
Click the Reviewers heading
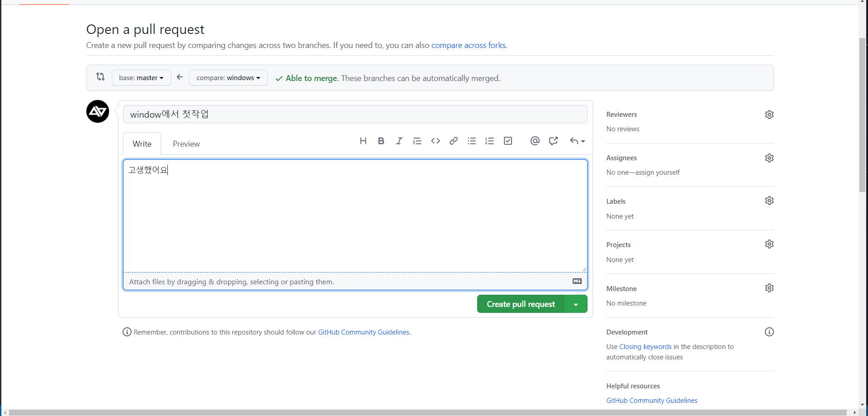click(x=621, y=115)
